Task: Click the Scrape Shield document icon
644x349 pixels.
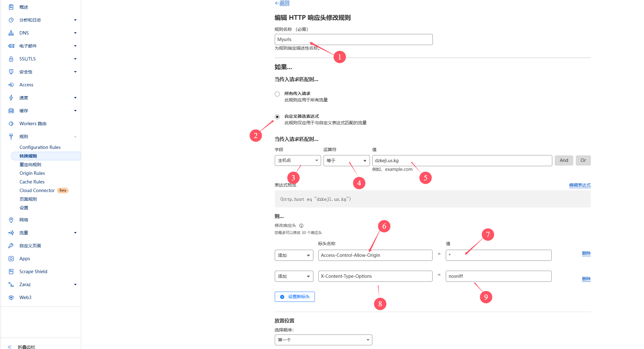Action: pyautogui.click(x=11, y=271)
